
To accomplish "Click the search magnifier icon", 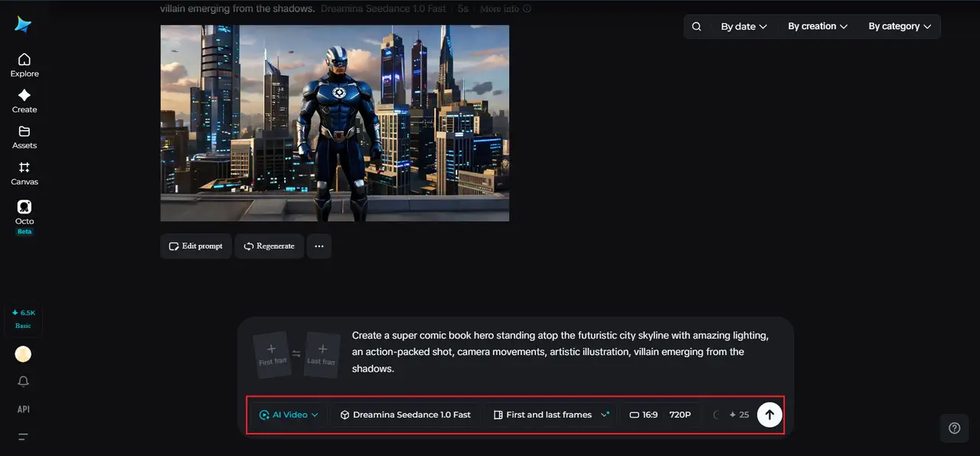I will [x=697, y=26].
